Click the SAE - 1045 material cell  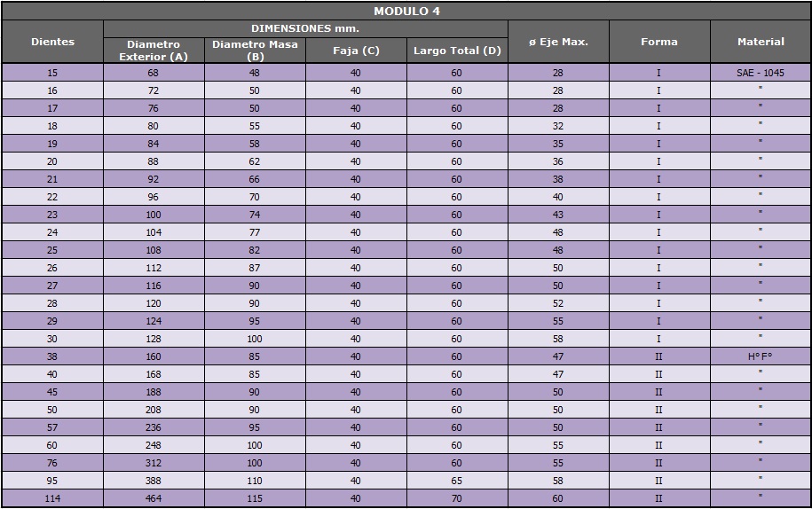(x=761, y=73)
